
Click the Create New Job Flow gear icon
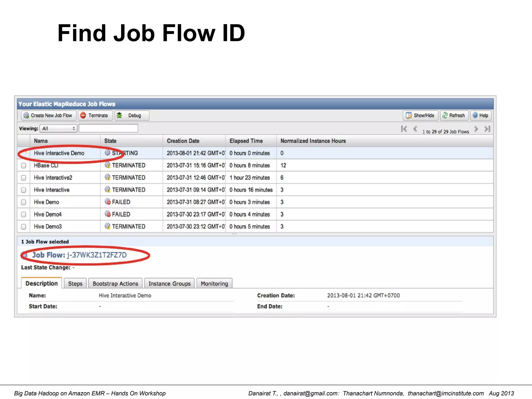pyautogui.click(x=26, y=115)
